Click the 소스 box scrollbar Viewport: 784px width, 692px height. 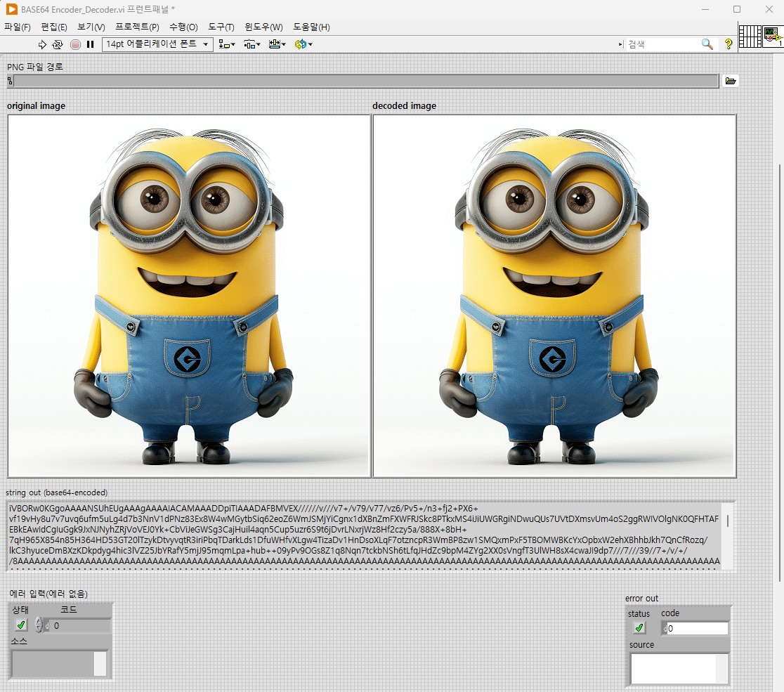[x=100, y=664]
